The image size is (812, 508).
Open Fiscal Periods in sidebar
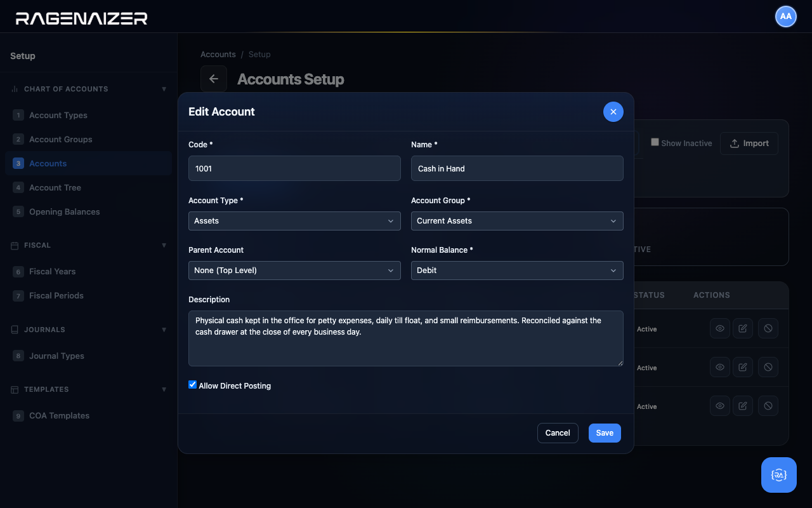pyautogui.click(x=88, y=295)
